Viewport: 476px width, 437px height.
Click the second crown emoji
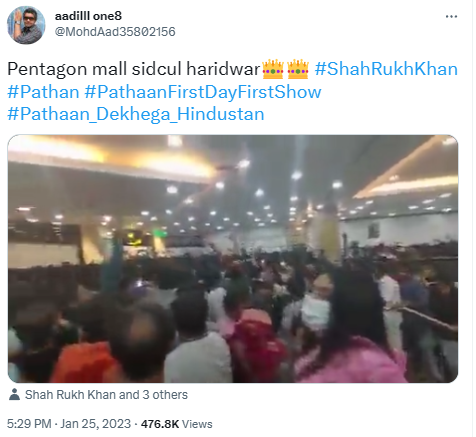tap(298, 69)
